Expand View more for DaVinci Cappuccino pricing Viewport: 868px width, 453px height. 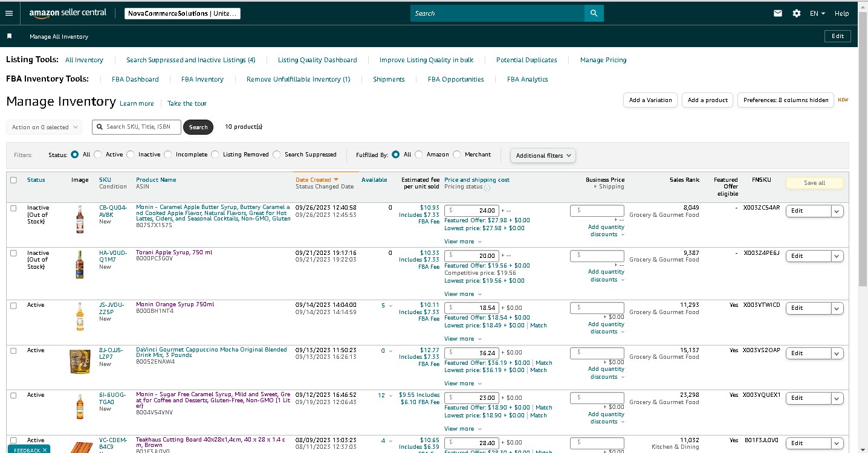(x=463, y=384)
